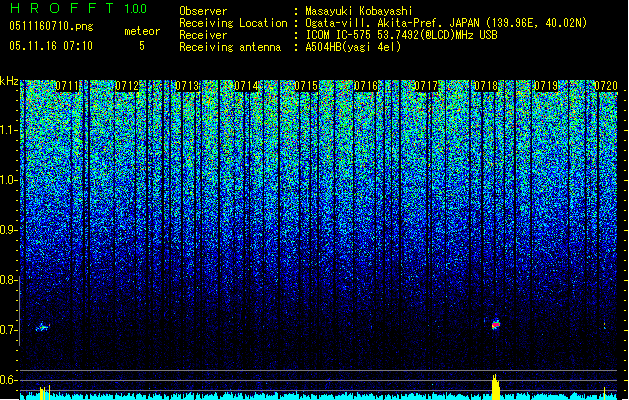Click the 0720 time marker

pyautogui.click(x=606, y=86)
